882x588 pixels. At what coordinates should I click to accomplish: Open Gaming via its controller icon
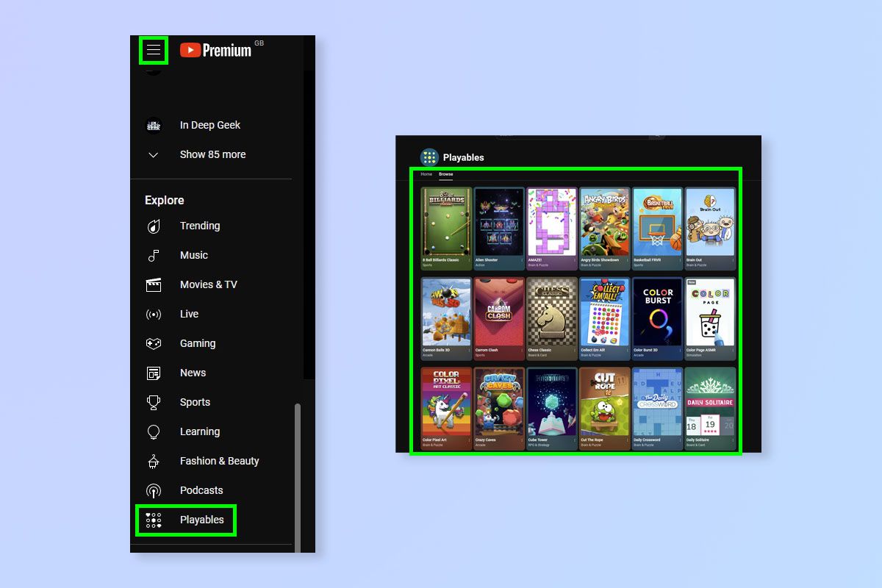pos(153,343)
